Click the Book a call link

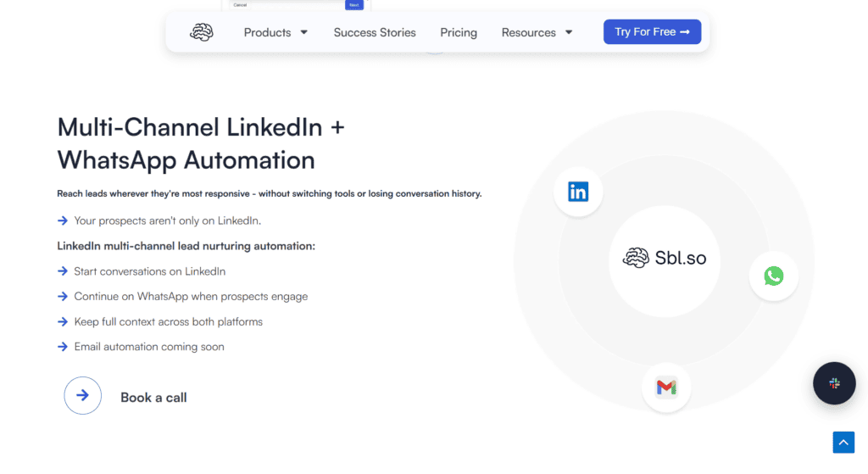coord(153,398)
